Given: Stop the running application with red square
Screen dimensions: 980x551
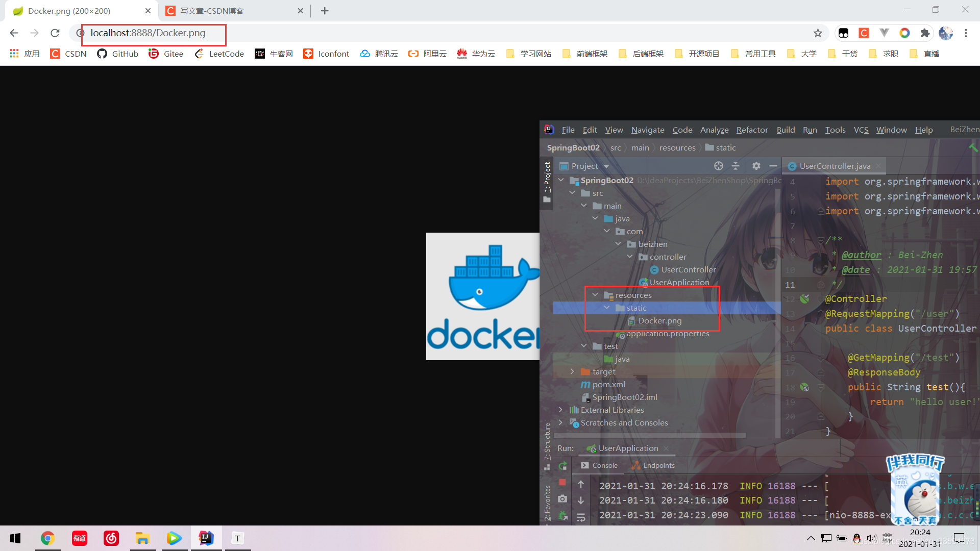Looking at the screenshot, I should click(562, 482).
